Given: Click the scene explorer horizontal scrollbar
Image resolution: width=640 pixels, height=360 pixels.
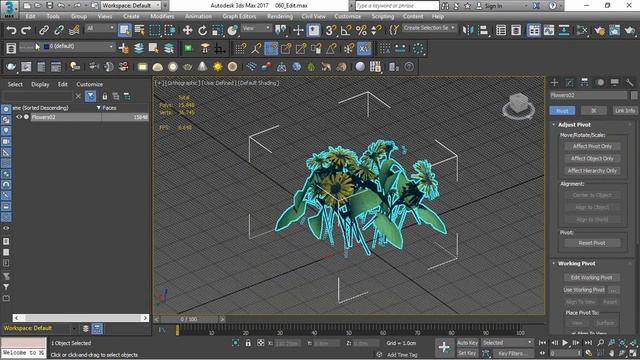Looking at the screenshot, I should (x=80, y=318).
